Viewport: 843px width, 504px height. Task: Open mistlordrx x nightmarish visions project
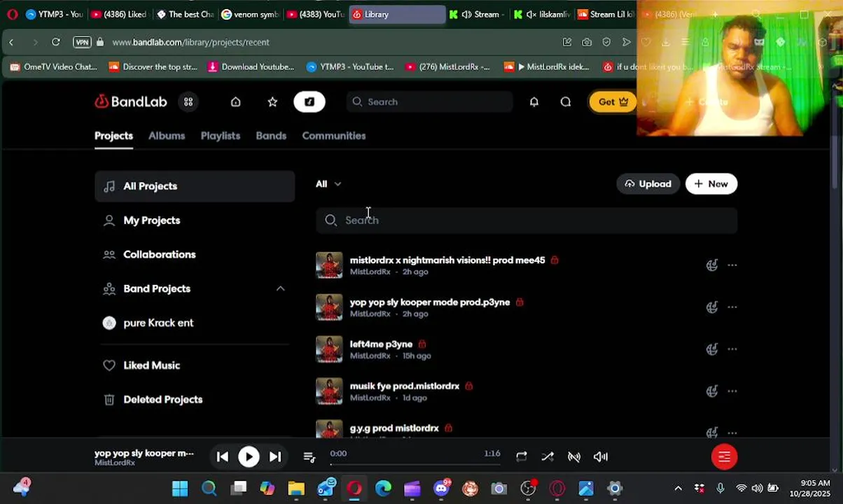447,260
